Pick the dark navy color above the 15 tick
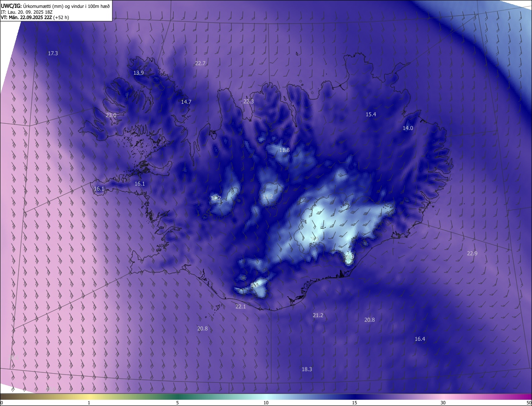Viewport: 532px width, 406px height. pyautogui.click(x=355, y=397)
